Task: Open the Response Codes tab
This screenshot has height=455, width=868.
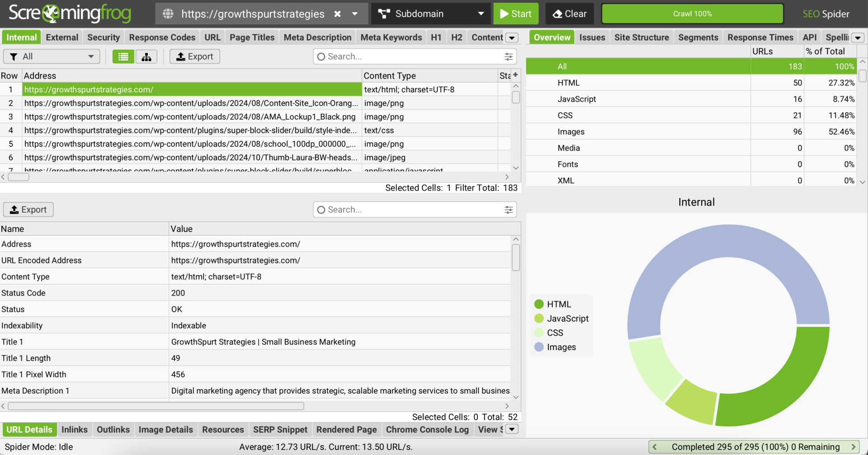Action: [162, 38]
